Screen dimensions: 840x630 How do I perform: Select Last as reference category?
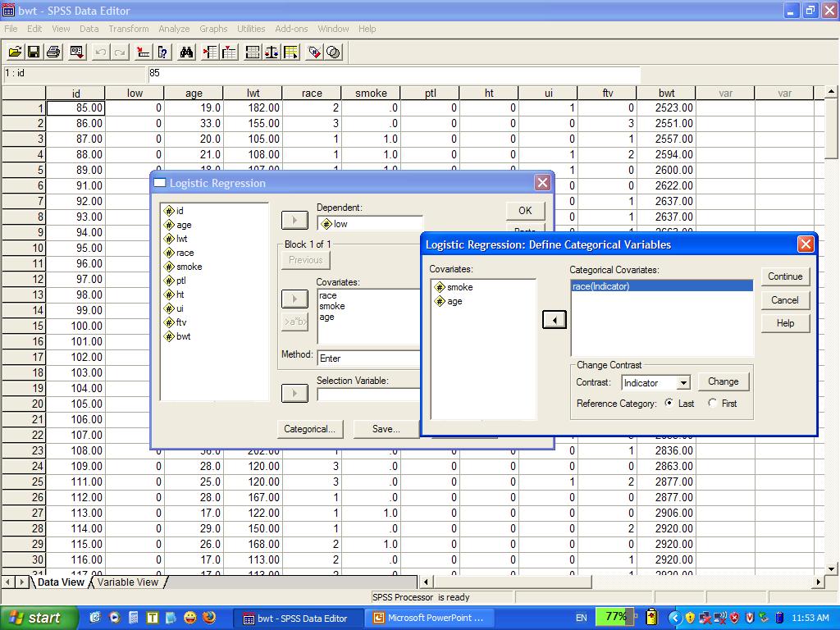pyautogui.click(x=669, y=403)
